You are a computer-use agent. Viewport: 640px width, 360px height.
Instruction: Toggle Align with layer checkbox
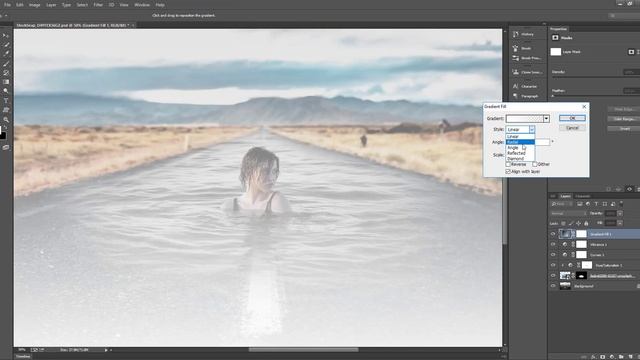(x=508, y=171)
